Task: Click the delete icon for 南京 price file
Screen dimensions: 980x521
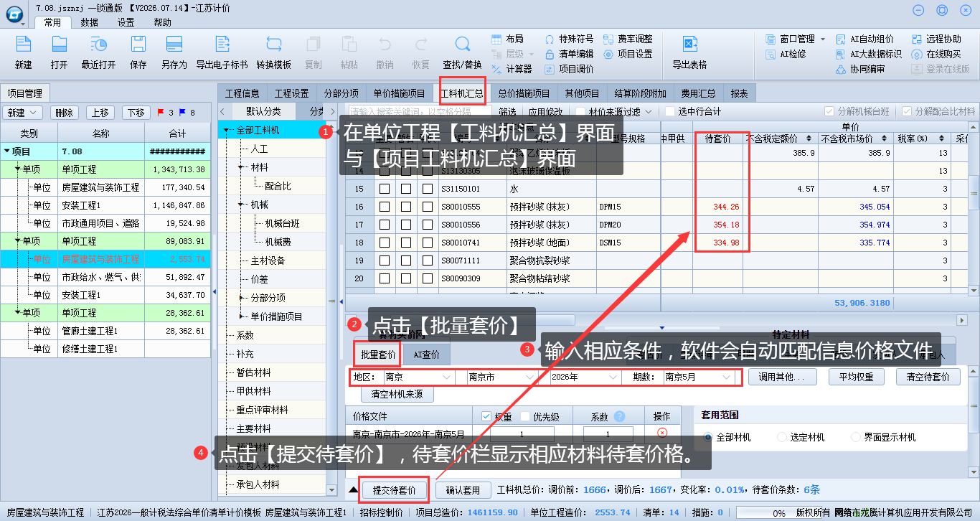Action: [x=661, y=433]
